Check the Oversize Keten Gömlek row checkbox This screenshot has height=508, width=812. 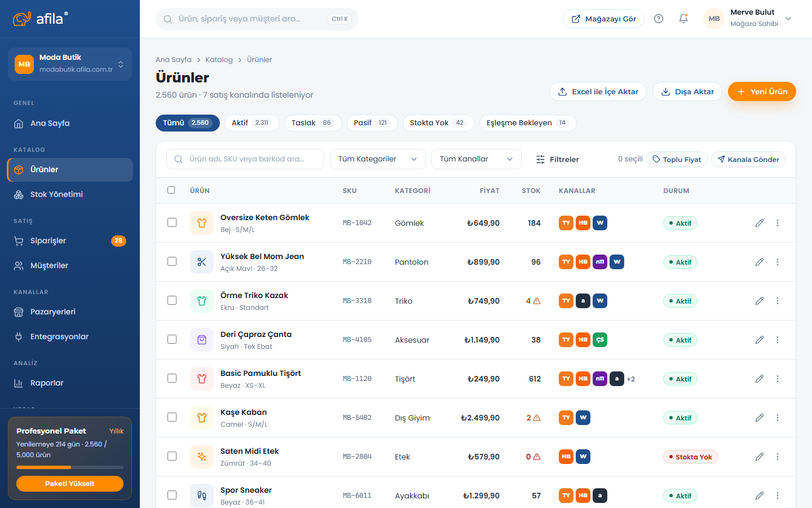[x=172, y=222]
